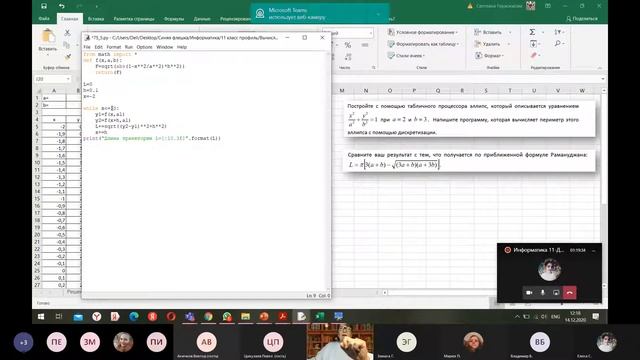Hang up the call with the red button
The image size is (640, 360).
[x=570, y=293]
